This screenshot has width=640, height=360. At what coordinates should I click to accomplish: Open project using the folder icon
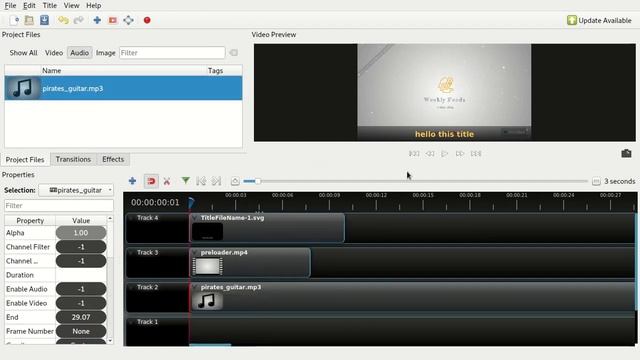[29, 20]
